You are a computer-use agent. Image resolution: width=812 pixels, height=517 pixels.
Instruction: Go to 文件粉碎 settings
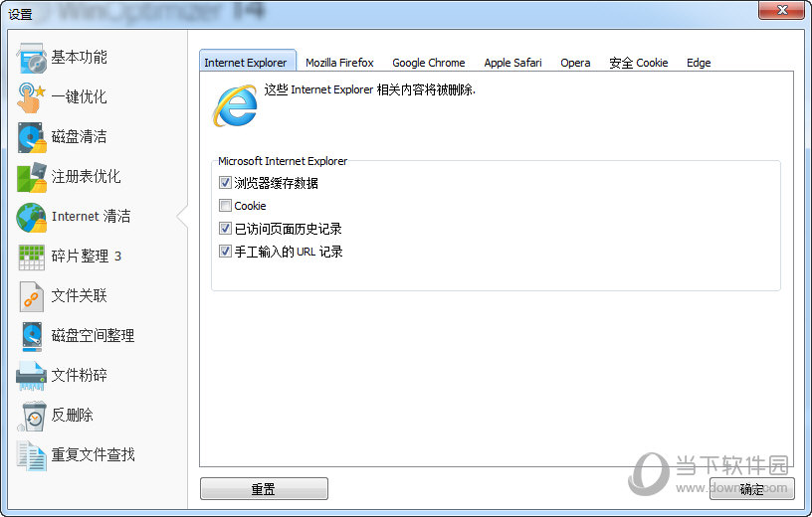coord(79,375)
